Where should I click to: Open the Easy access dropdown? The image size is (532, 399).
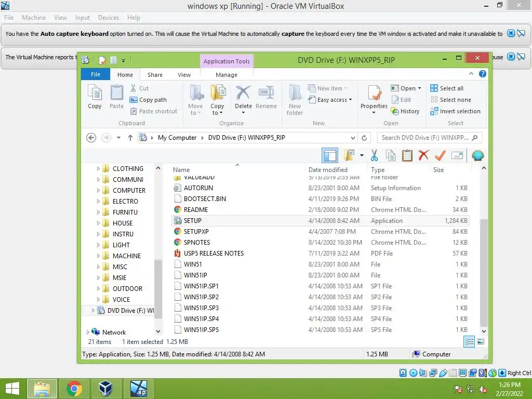click(x=330, y=100)
